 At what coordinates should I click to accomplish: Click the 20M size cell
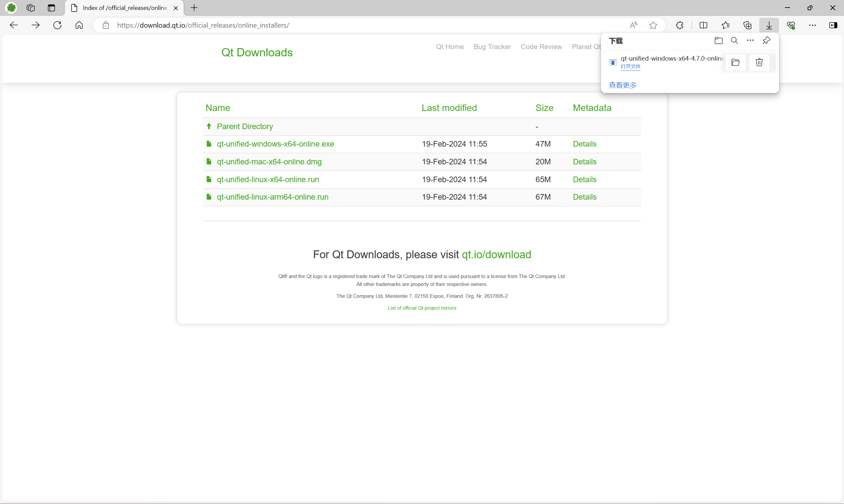pos(543,162)
